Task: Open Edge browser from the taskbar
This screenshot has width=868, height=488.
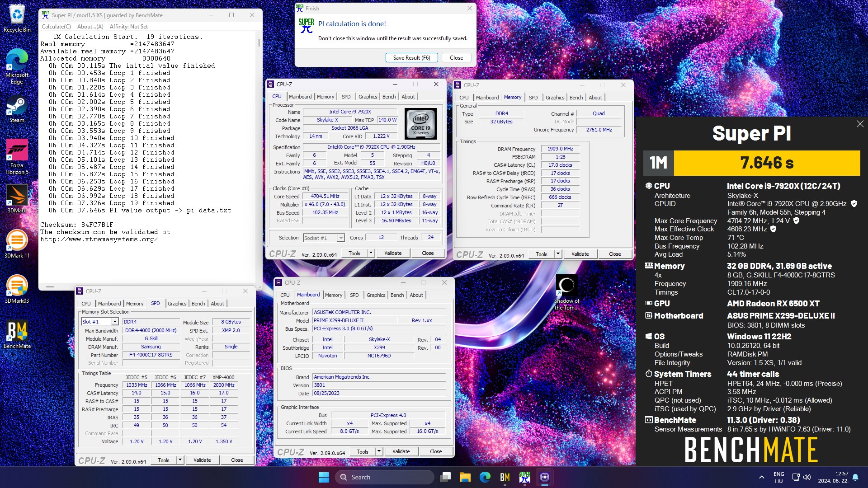Action: (x=485, y=477)
